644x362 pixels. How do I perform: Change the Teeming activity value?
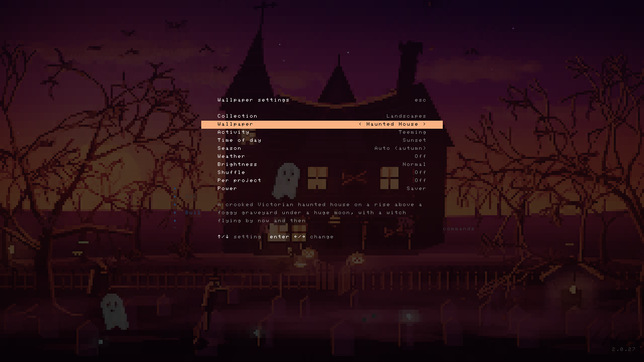413,132
